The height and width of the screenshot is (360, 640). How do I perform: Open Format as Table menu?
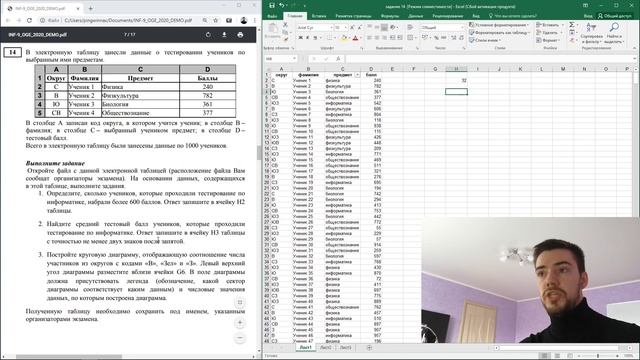[x=499, y=32]
